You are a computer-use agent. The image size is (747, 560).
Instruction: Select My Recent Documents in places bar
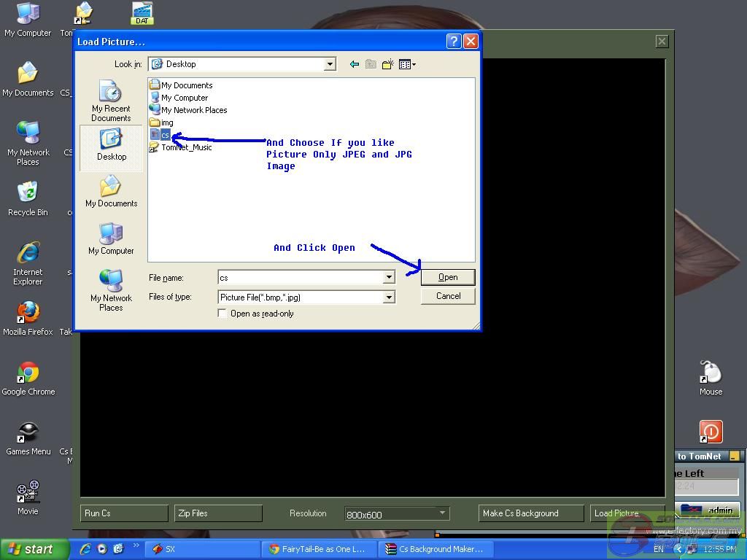111,101
